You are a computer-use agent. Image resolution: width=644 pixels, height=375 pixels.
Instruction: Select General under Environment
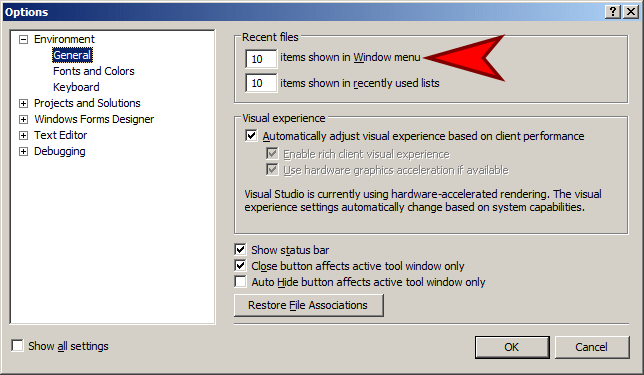[72, 55]
